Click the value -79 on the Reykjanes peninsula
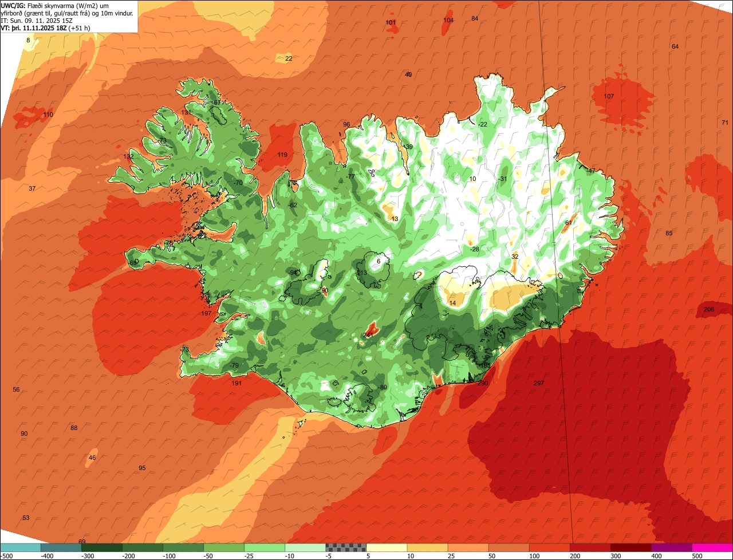The image size is (733, 560). point(234,365)
